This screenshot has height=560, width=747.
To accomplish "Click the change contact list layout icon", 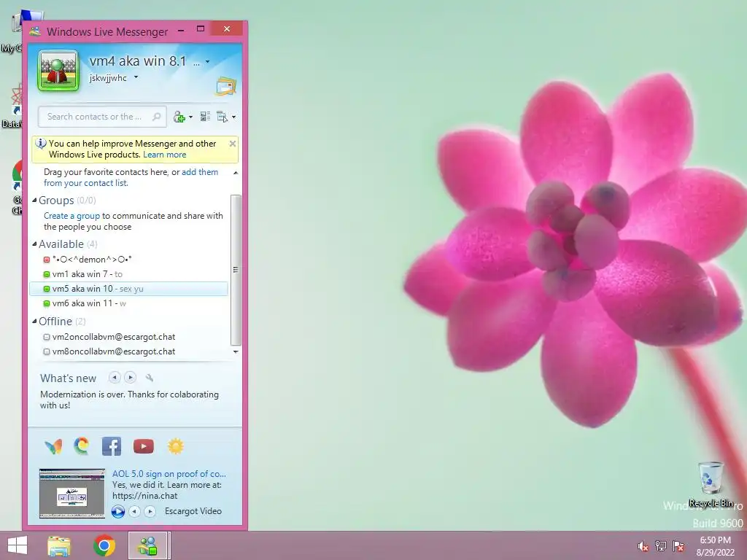I will pyautogui.click(x=205, y=117).
